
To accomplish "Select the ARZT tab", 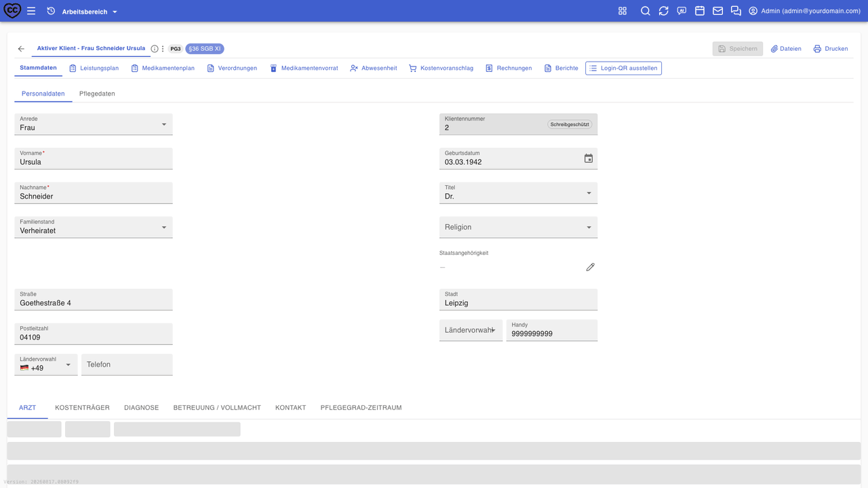I will (x=28, y=408).
